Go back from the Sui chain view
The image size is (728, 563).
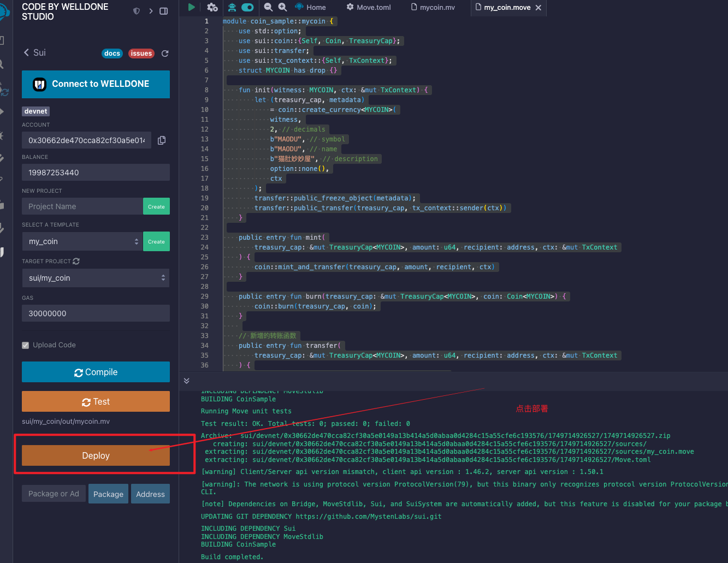tap(26, 52)
